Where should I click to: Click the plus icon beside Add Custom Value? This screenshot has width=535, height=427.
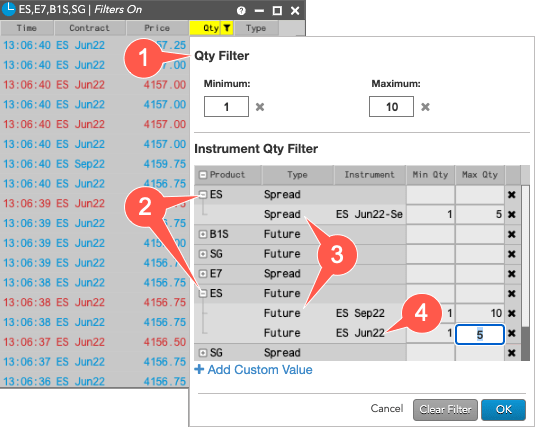(199, 369)
